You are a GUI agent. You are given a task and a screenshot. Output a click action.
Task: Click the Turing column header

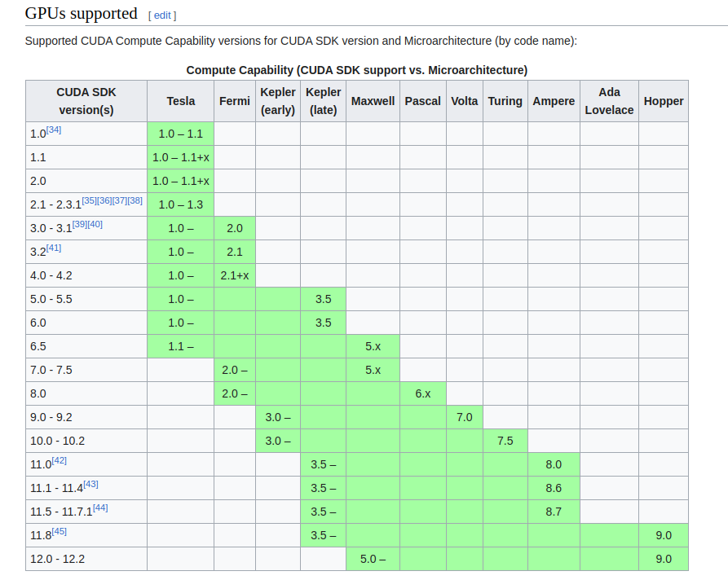pos(505,101)
